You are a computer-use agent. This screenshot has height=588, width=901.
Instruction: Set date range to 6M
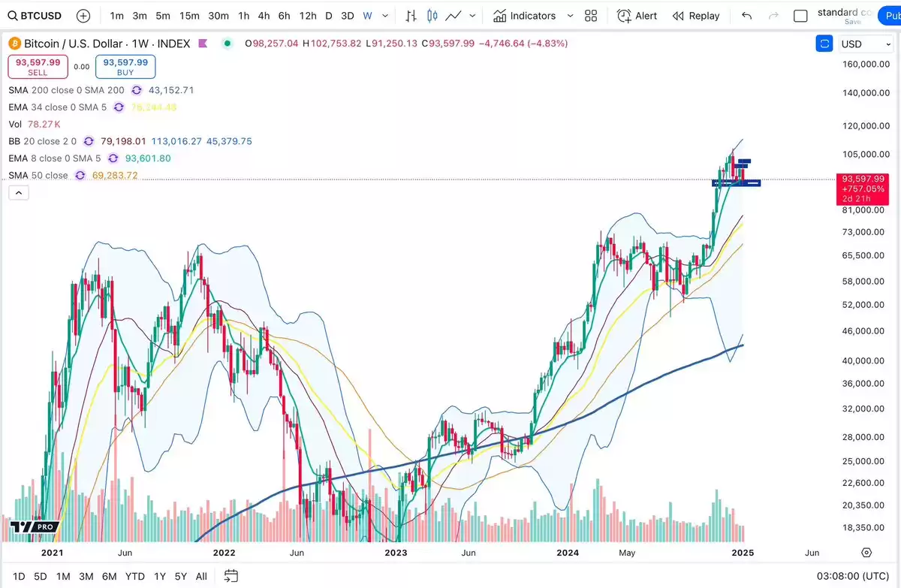[110, 576]
